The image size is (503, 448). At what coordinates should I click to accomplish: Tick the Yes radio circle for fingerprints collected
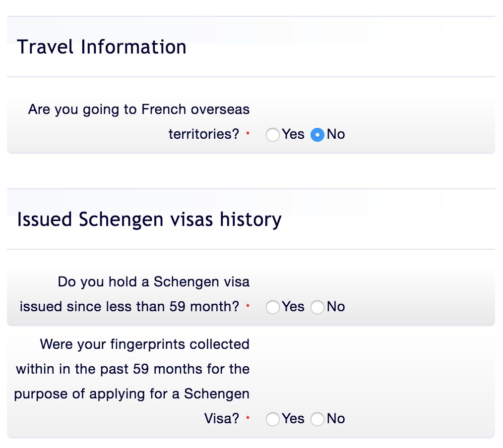(272, 419)
